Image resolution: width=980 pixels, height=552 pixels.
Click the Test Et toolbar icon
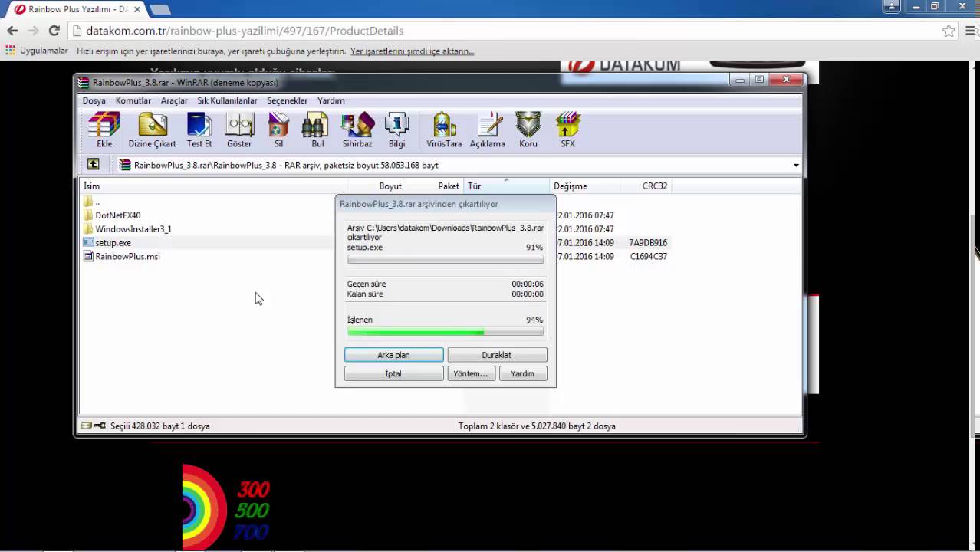pos(199,130)
